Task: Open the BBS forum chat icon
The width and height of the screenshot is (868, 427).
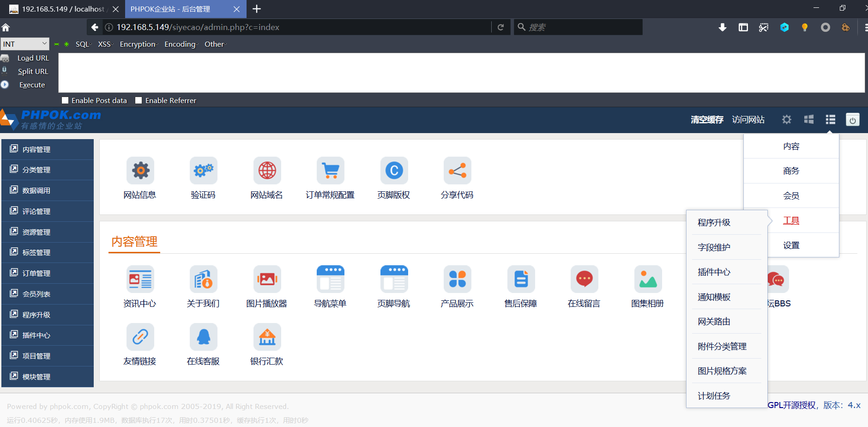Action: [x=778, y=279]
